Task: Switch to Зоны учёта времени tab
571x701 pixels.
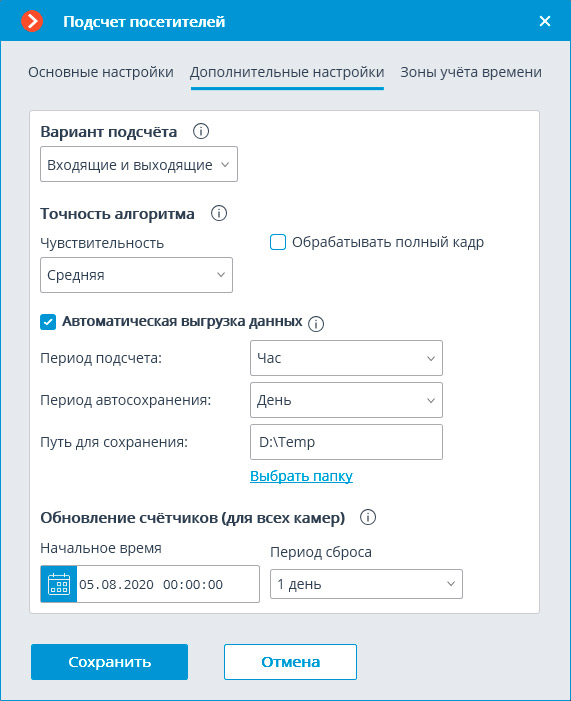Action: point(471,72)
